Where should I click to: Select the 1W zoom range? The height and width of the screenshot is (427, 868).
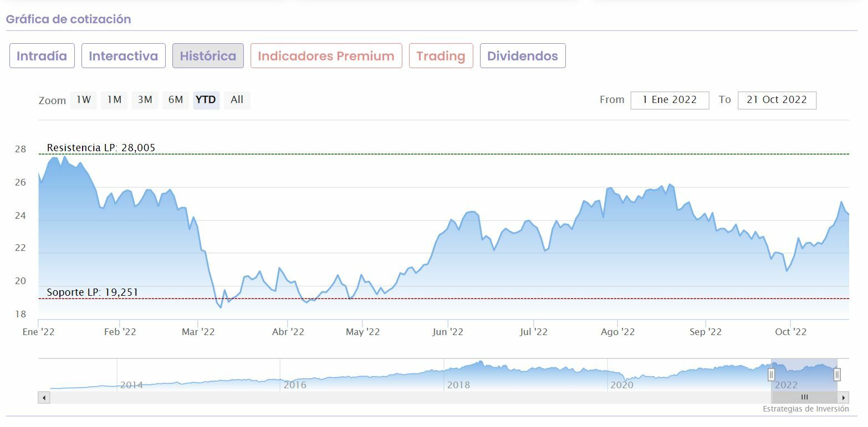pyautogui.click(x=83, y=100)
